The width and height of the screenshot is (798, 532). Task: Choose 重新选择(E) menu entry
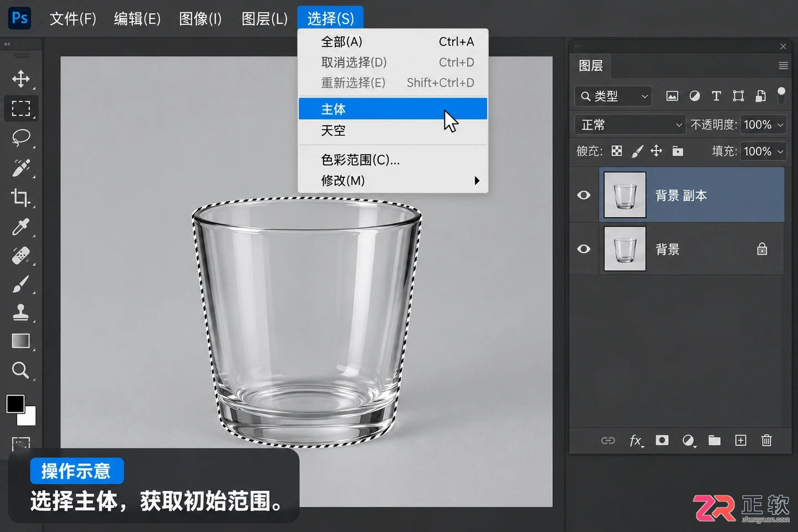[393, 83]
